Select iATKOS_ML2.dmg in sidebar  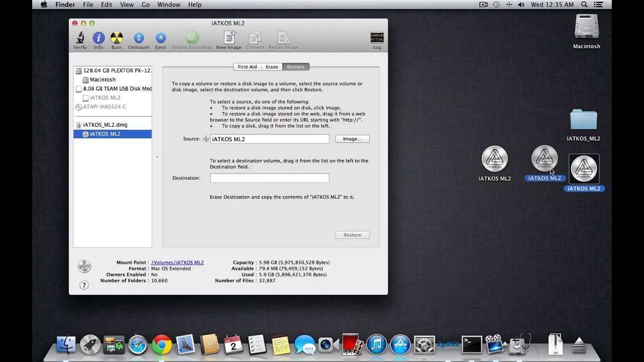point(113,125)
